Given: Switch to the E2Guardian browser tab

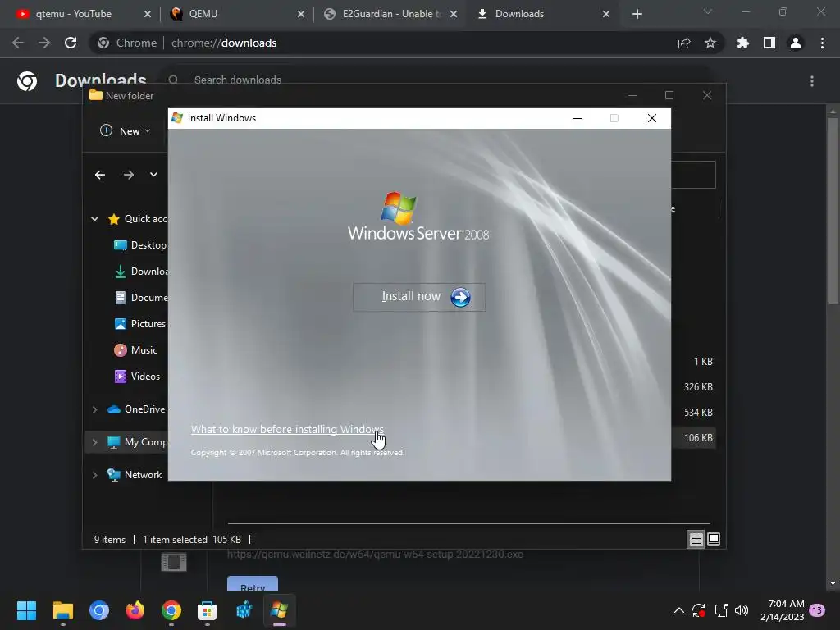Looking at the screenshot, I should 391,14.
